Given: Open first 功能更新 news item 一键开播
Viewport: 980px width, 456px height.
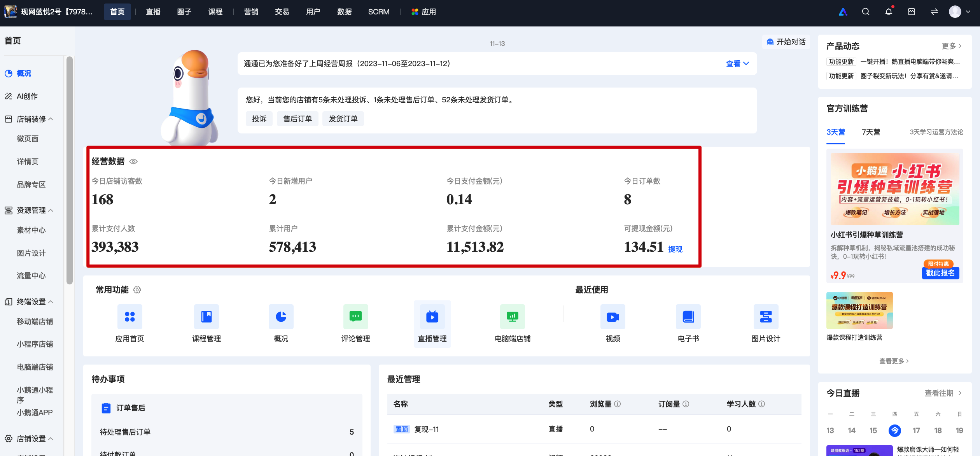Looking at the screenshot, I should [x=894, y=61].
